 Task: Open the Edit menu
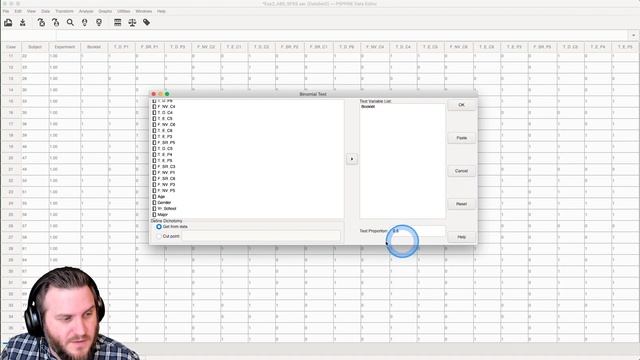(x=18, y=11)
